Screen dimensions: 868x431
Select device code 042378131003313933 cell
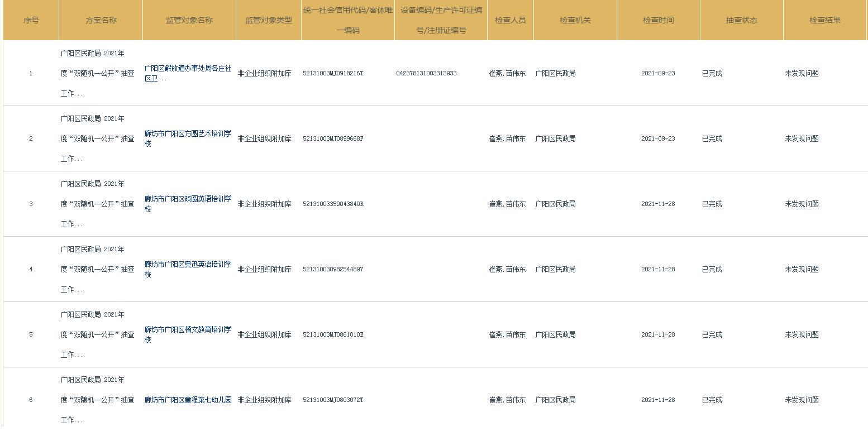tap(426, 73)
